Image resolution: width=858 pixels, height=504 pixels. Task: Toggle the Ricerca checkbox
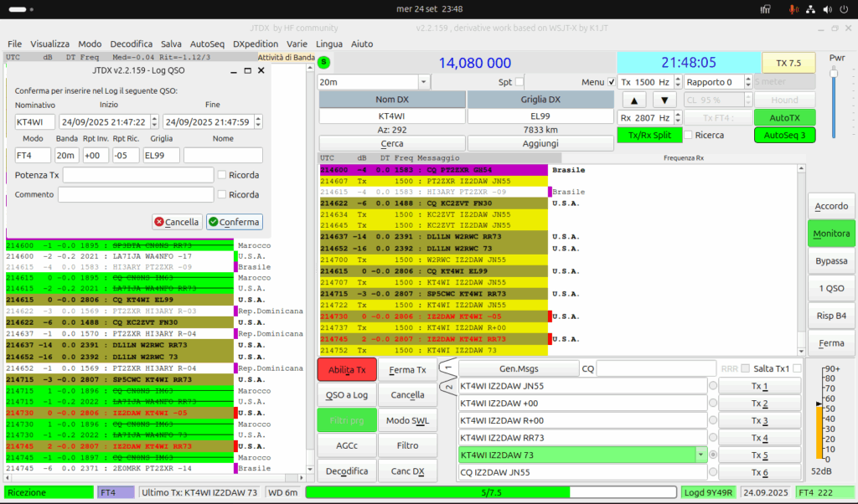coord(689,135)
